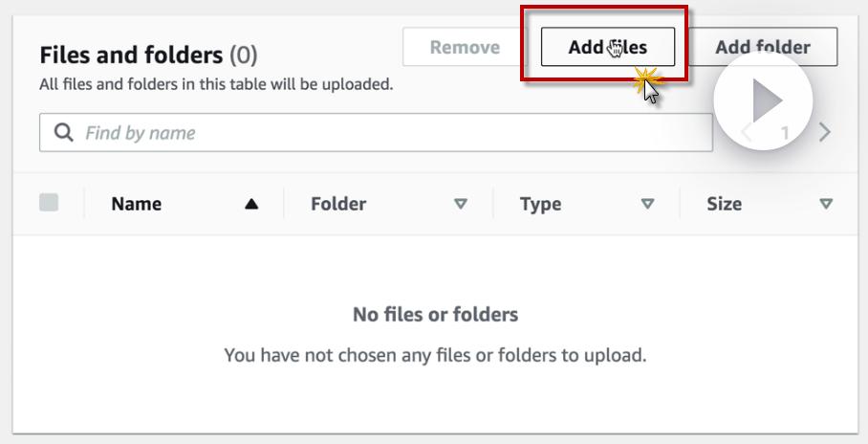Viewport: 868px width, 444px height.
Task: Click the Type column sort triangle
Action: [647, 204]
